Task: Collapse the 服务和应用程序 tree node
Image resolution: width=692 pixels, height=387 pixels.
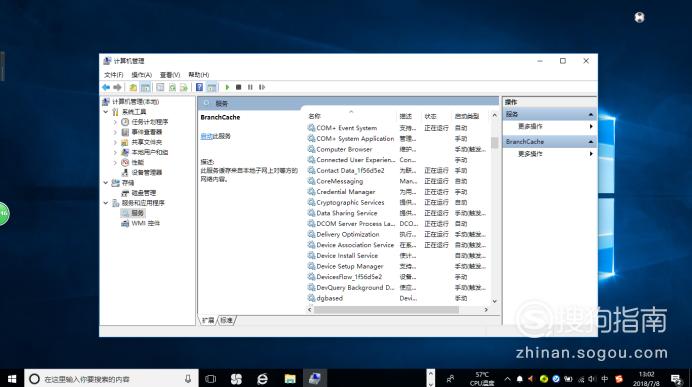Action: pos(106,203)
